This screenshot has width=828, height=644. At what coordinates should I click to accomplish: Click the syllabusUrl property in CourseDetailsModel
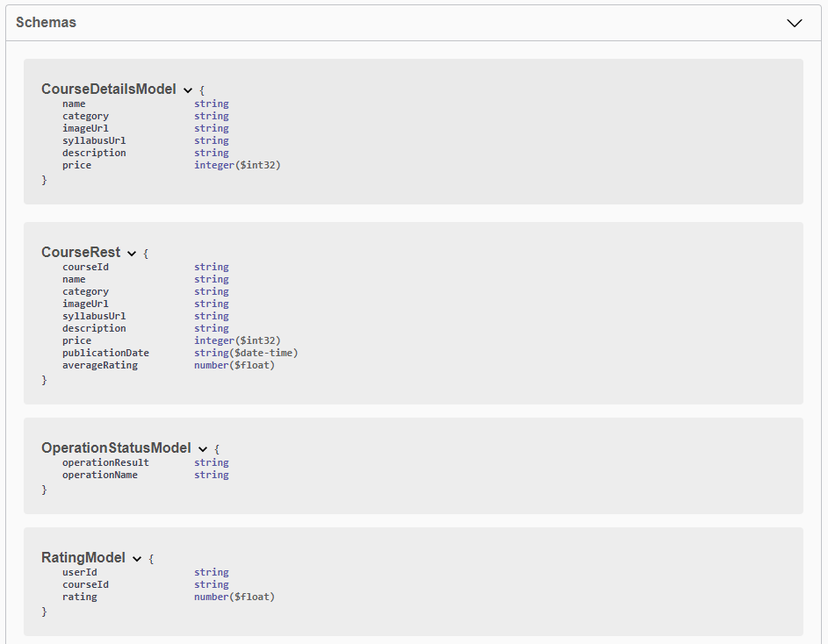tap(93, 140)
